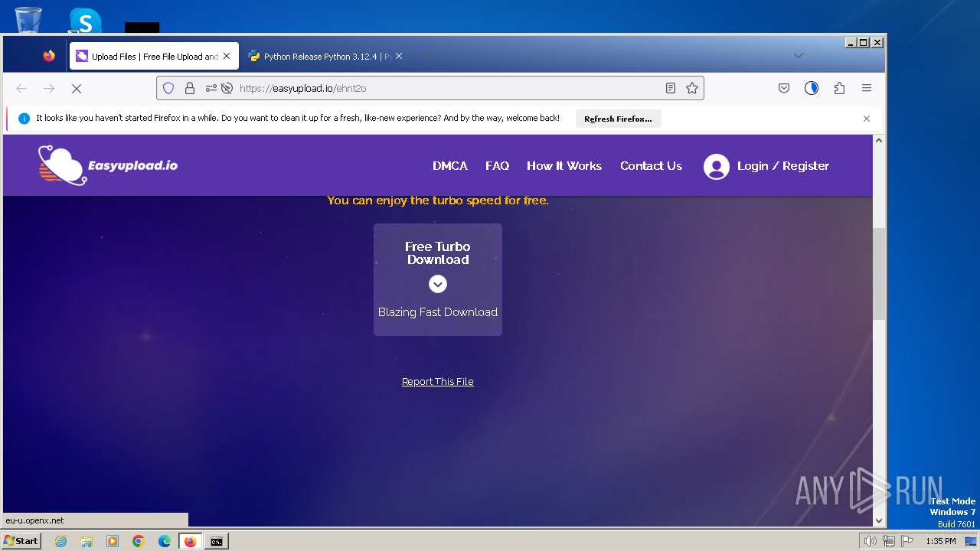The height and width of the screenshot is (551, 980).
Task: Open the Windows Start menu
Action: click(21, 541)
